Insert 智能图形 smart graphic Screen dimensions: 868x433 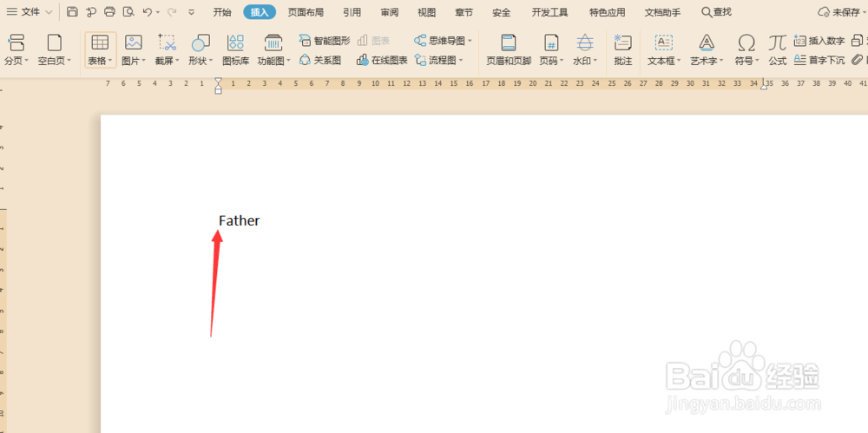coord(325,41)
